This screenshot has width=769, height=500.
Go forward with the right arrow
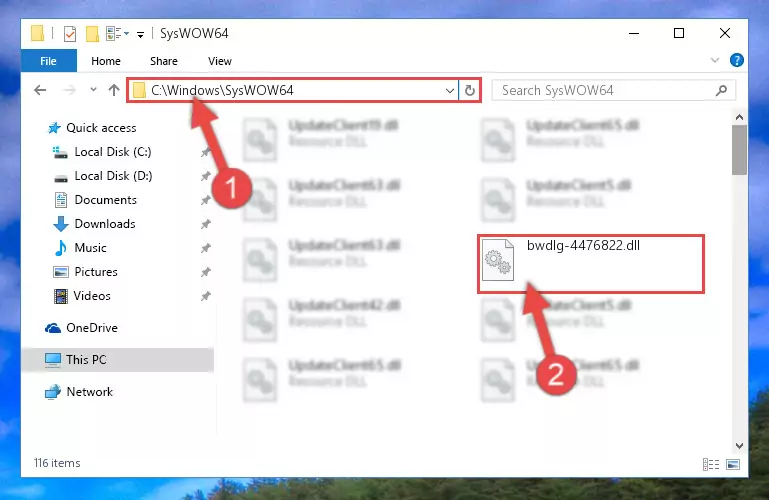pos(69,90)
